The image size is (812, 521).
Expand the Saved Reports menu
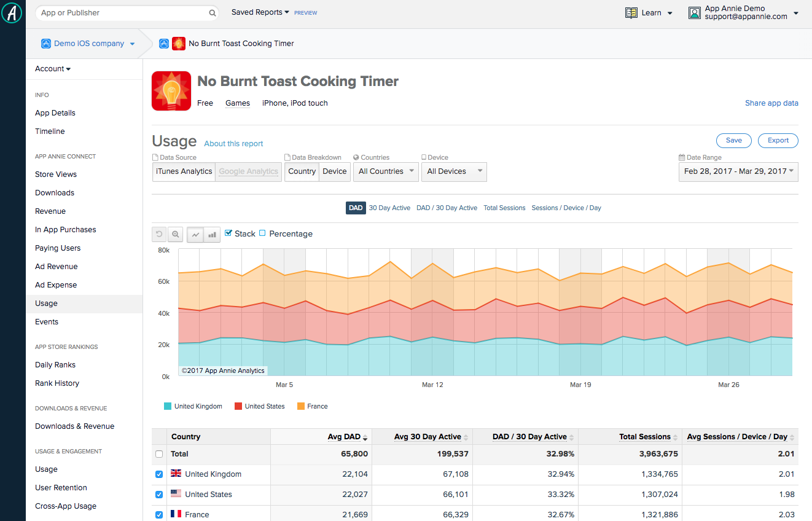(260, 12)
